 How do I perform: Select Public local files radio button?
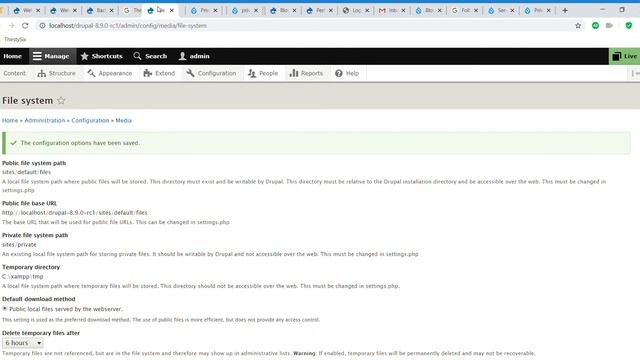point(5,309)
